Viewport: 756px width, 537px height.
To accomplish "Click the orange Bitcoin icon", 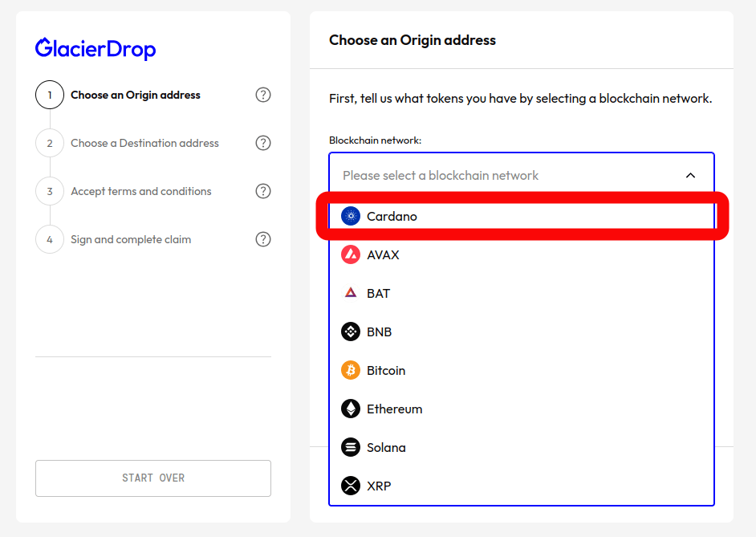I will [x=351, y=370].
